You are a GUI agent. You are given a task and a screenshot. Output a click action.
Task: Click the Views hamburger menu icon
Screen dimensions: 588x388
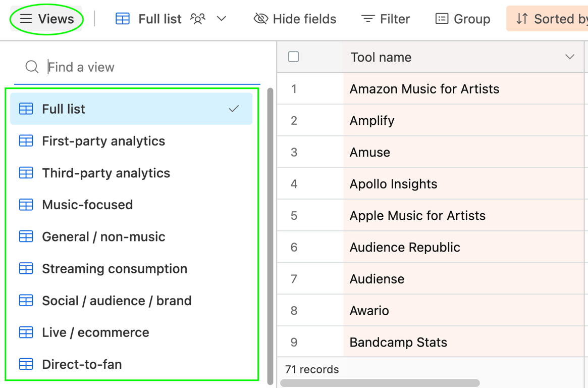point(26,19)
